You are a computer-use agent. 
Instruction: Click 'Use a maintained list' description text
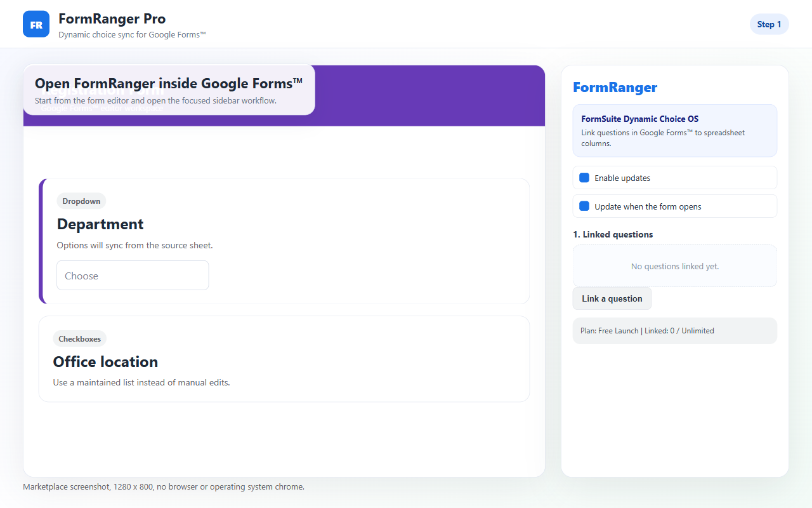click(141, 382)
